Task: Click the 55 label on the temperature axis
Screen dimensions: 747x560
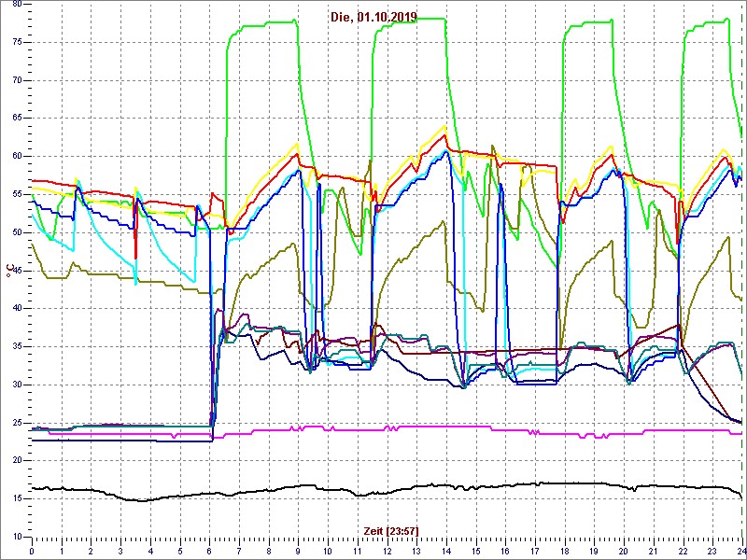Action: point(15,195)
